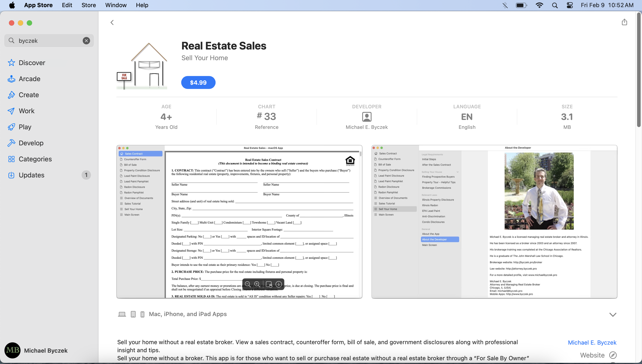Open the Wi-Fi menu
This screenshot has width=642, height=364.
coord(539,5)
